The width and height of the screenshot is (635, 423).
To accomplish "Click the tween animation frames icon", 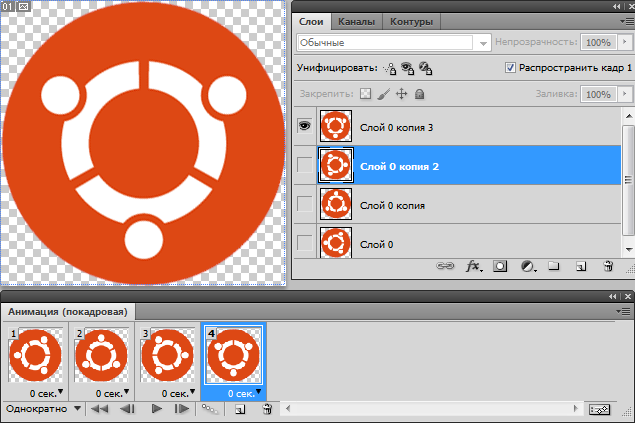I will [210, 409].
